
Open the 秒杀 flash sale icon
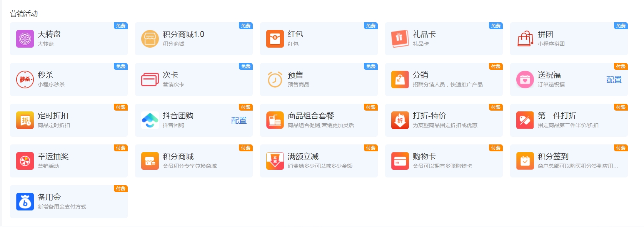click(25, 80)
